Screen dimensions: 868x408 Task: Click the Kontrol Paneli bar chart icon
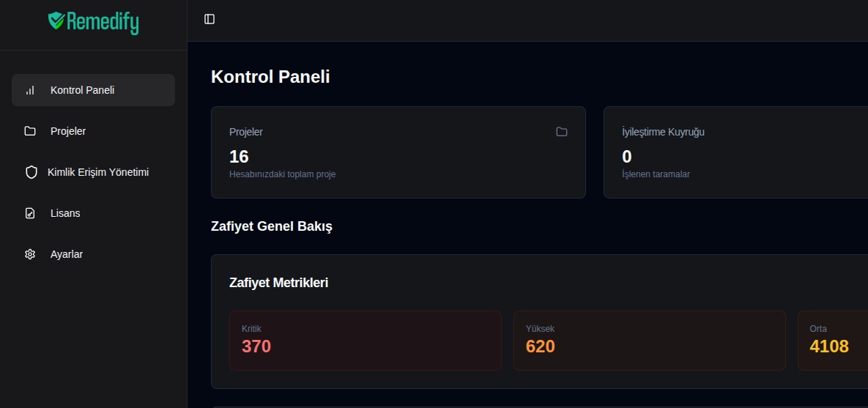pyautogui.click(x=30, y=90)
